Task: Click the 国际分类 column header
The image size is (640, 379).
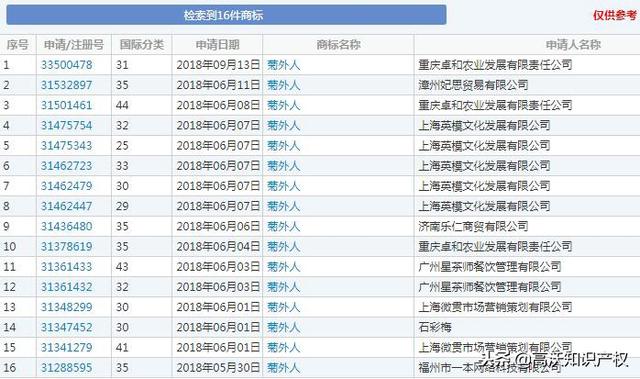Action: [x=142, y=44]
